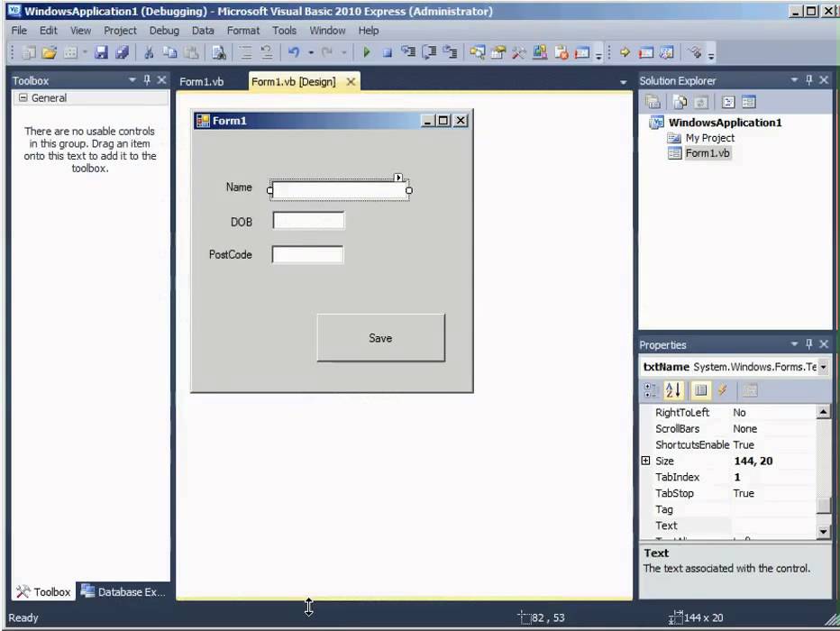
Task: Click the Step Into debug icon
Action: pos(408,52)
